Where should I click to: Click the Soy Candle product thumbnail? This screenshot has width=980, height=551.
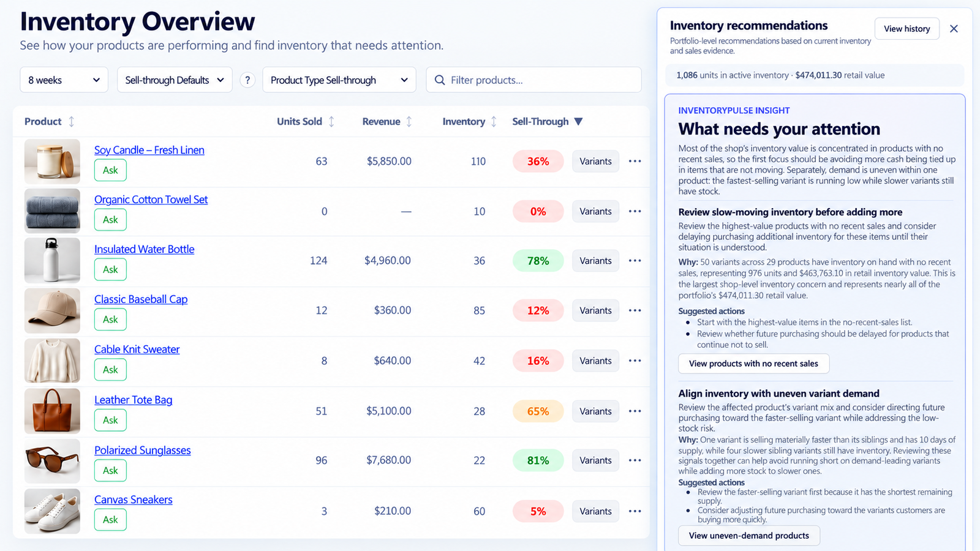52,162
